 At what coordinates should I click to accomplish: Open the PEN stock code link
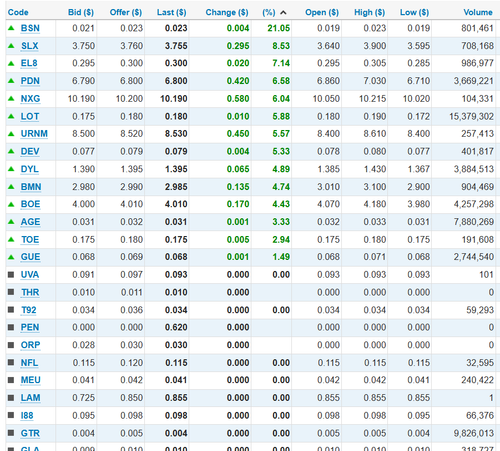coord(30,327)
